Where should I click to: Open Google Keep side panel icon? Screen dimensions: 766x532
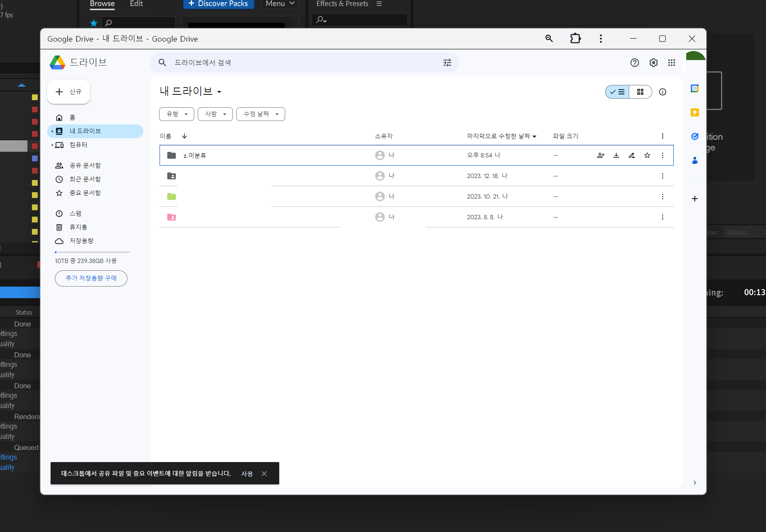point(695,112)
